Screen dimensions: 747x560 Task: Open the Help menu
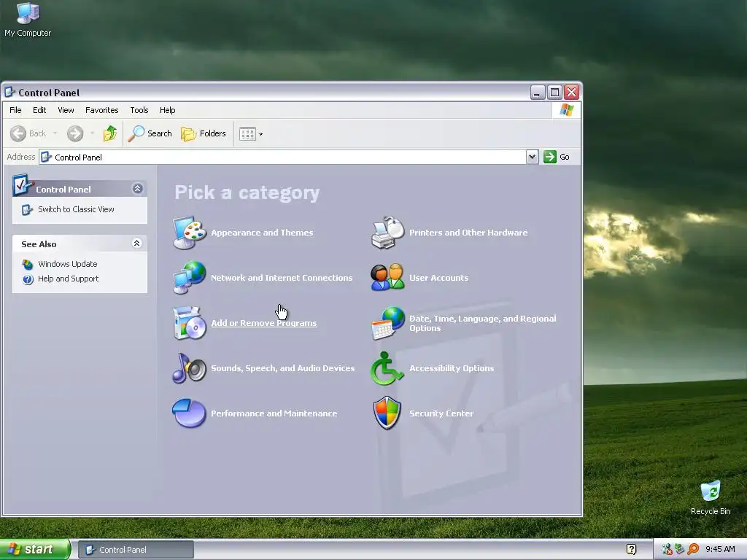167,110
